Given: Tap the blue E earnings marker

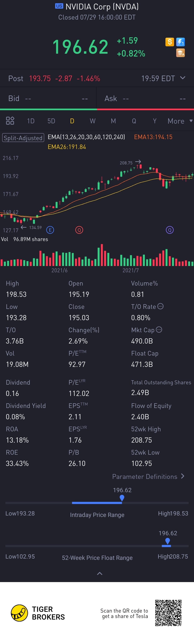Looking at the screenshot, I should 50,230.
